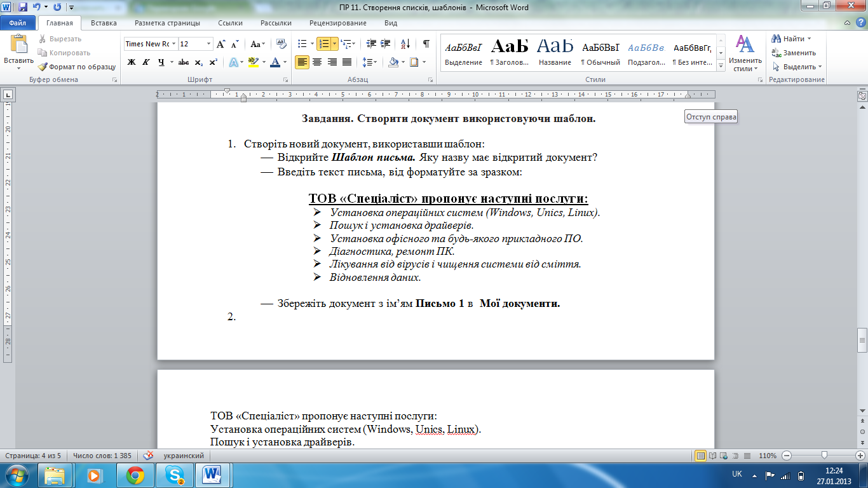Screen dimensions: 868x488
Task: Click the line spacing icon
Action: pyautogui.click(x=367, y=62)
